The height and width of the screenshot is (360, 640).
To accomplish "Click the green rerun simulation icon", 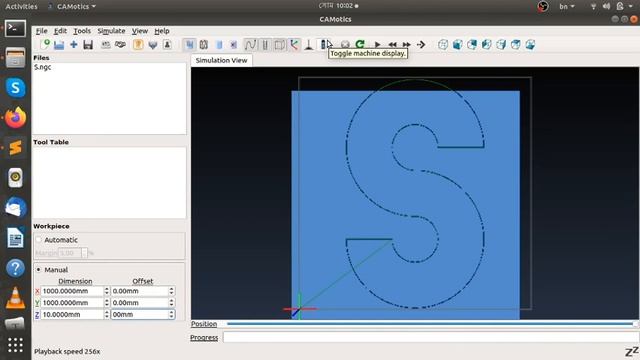I will coord(360,44).
